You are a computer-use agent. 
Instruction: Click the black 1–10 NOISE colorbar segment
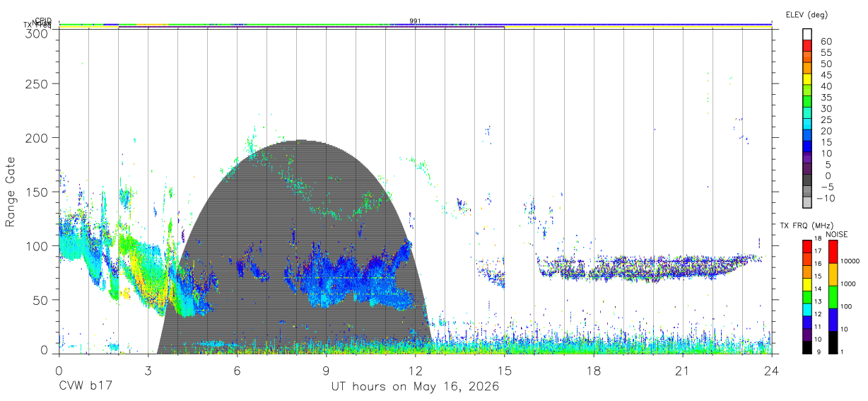[833, 341]
